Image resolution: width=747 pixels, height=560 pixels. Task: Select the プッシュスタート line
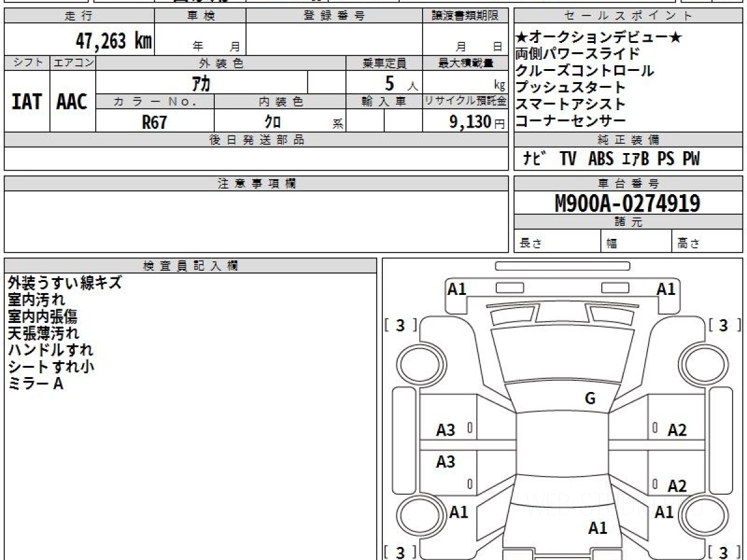click(570, 88)
